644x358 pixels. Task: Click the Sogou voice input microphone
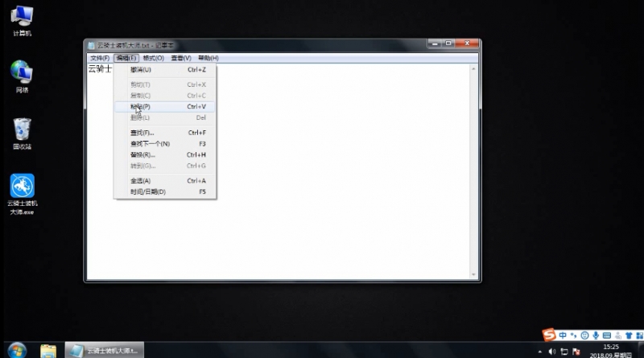596,335
